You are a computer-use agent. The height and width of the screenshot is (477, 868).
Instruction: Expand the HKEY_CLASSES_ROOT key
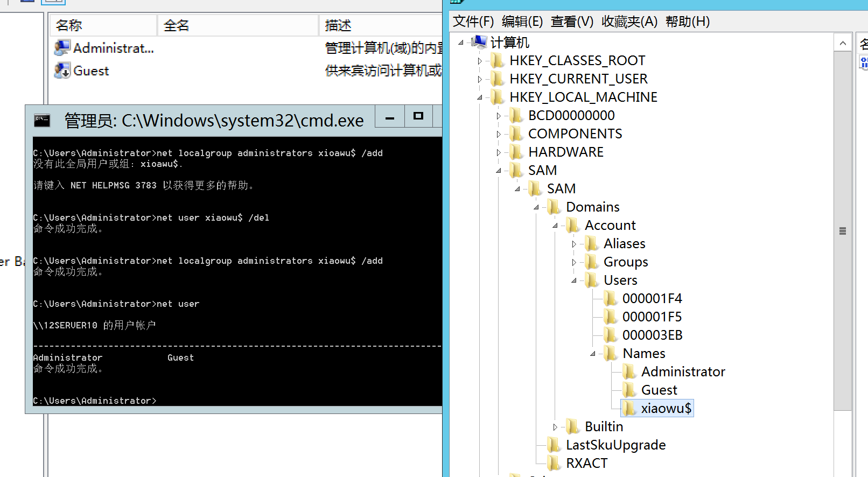[480, 61]
